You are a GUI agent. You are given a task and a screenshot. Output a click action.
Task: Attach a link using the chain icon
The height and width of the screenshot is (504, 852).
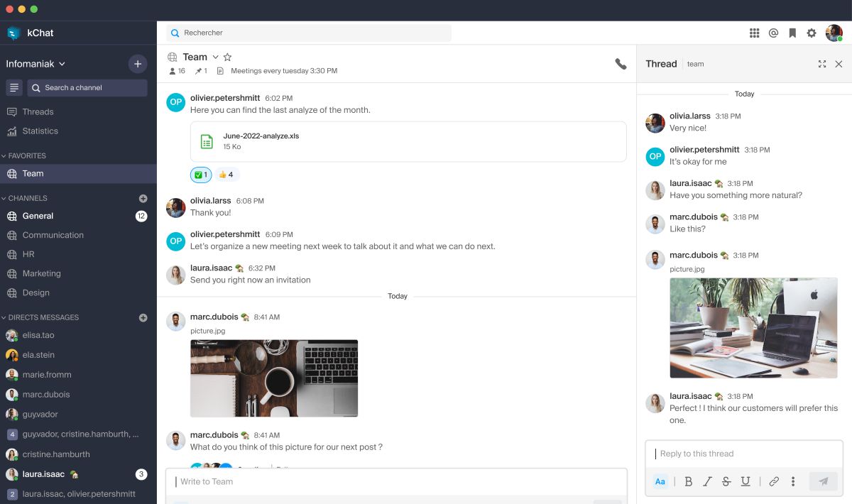[774, 481]
